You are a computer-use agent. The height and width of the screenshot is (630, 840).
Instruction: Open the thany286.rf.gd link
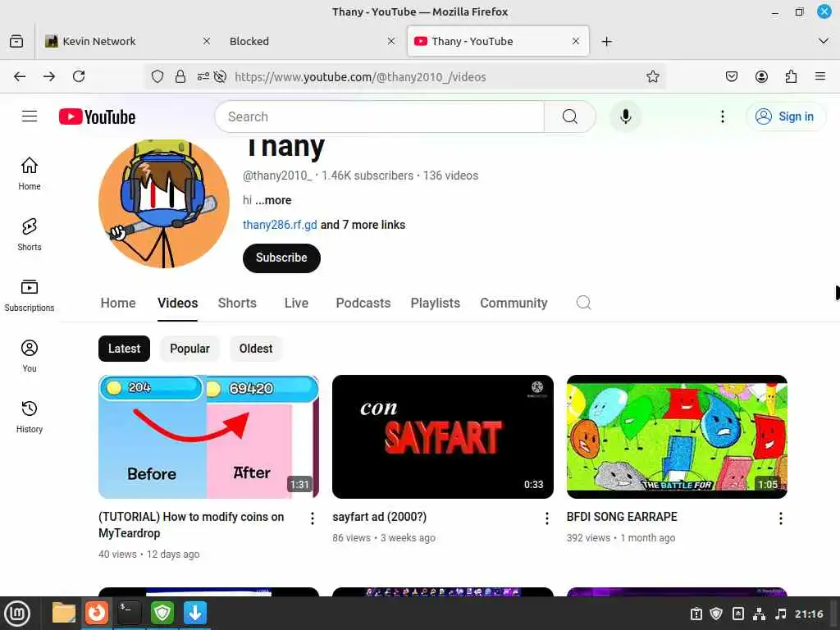[x=280, y=225]
